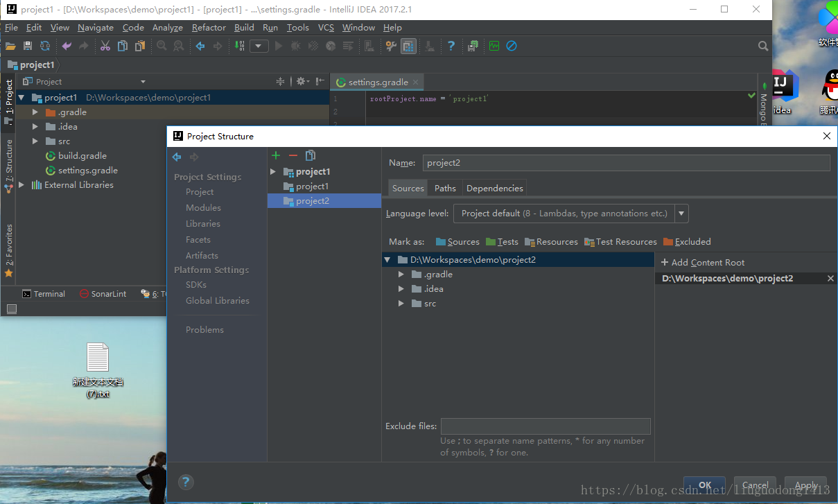
Task: Click the green monitor toolbar icon
Action: point(494,46)
